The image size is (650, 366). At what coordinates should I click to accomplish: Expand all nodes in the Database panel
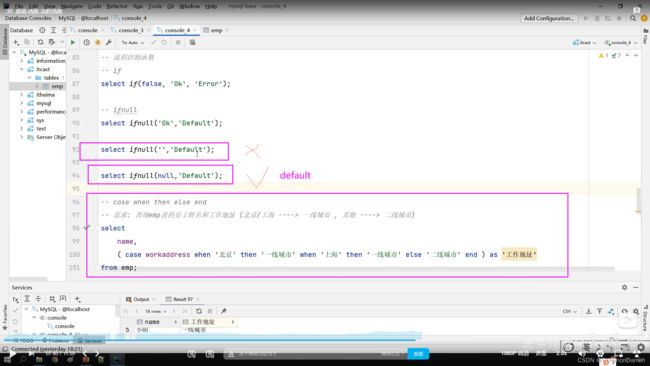pyautogui.click(x=53, y=30)
